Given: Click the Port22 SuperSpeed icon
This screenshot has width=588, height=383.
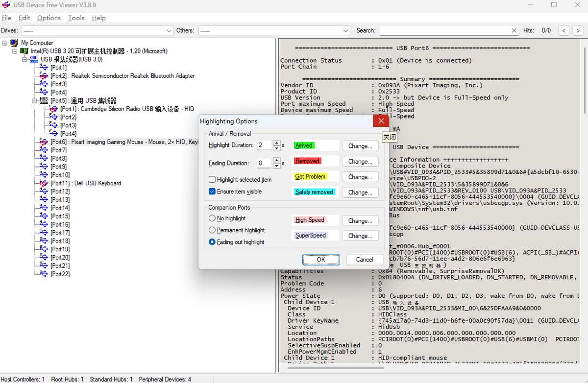Looking at the screenshot, I should click(x=44, y=274).
